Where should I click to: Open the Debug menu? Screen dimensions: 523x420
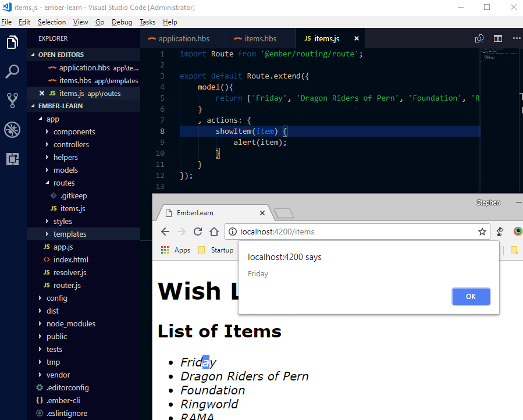(122, 22)
